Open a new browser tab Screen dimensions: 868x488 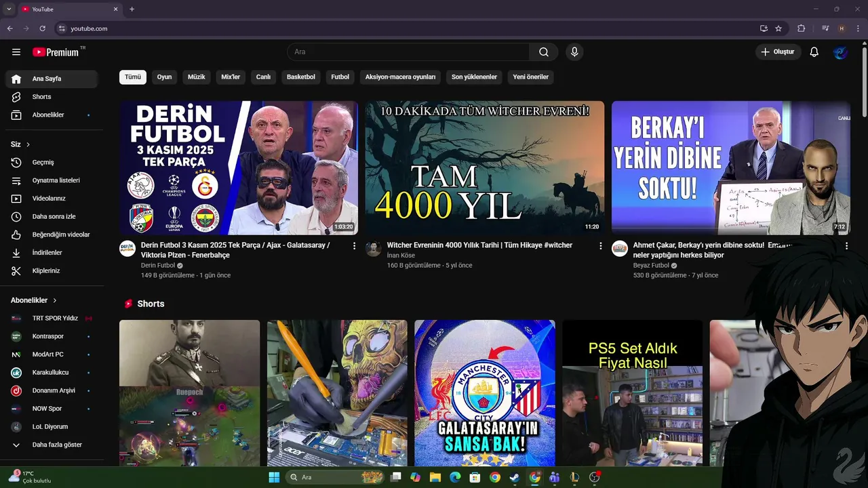(132, 9)
